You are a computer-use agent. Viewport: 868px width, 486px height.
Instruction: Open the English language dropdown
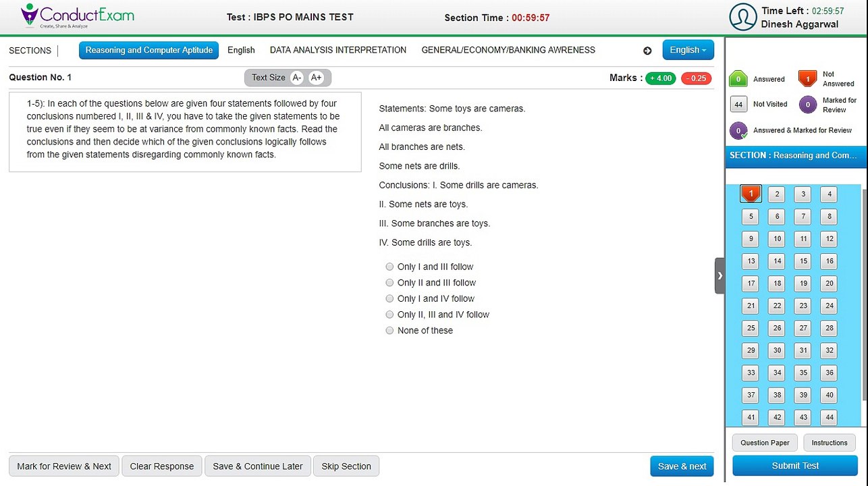coord(688,50)
